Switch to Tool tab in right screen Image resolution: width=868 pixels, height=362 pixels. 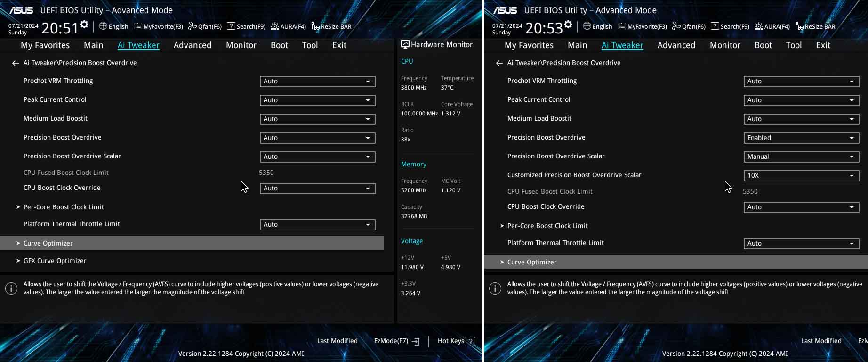794,45
